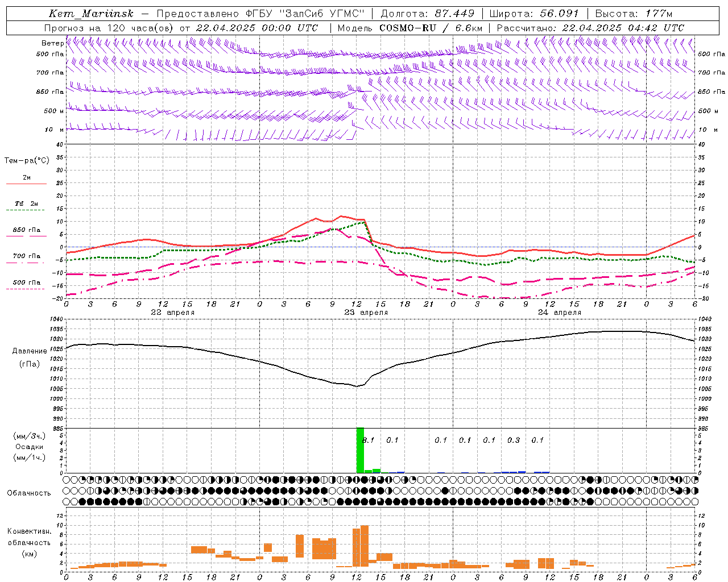Click the 8.1 precipitation value
The width and height of the screenshot is (728, 582).
pos(369,440)
